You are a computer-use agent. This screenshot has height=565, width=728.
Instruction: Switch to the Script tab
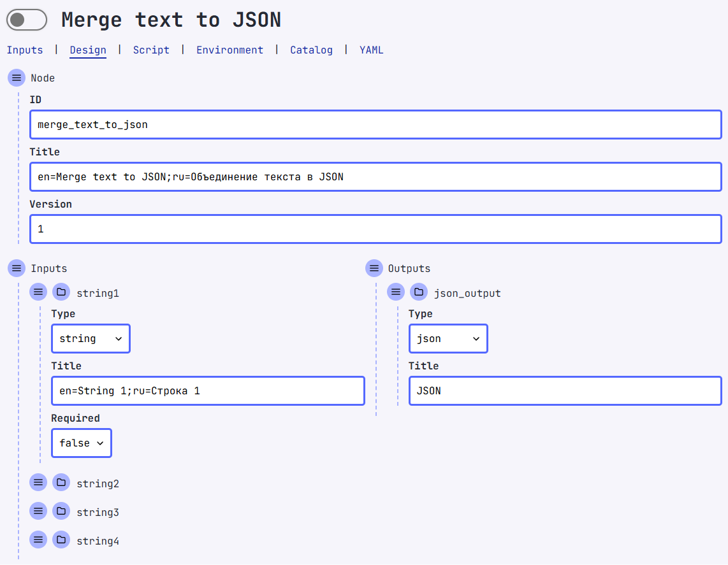[151, 50]
